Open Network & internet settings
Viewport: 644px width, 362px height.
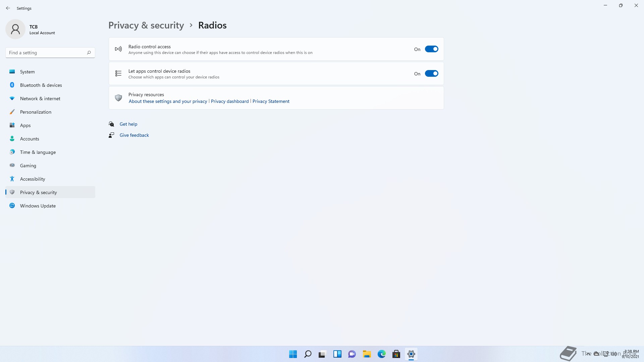(x=50, y=98)
